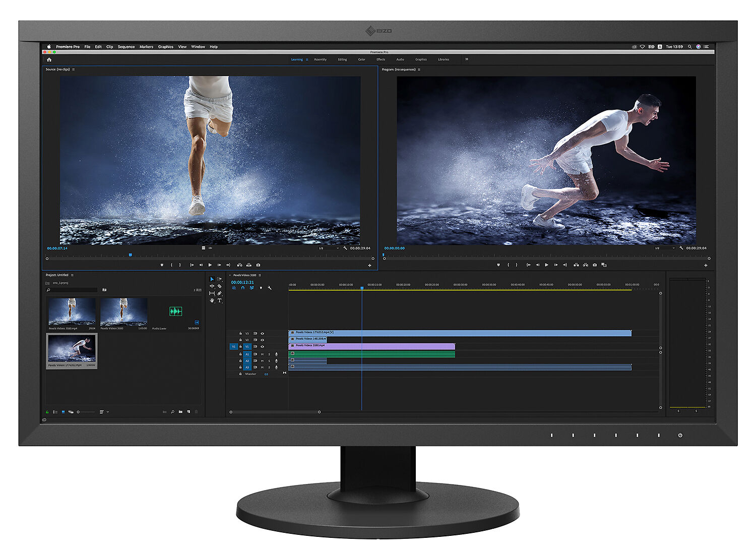This screenshot has height=554, width=756.
Task: Select the Hand tool in the timeline
Action: click(212, 301)
